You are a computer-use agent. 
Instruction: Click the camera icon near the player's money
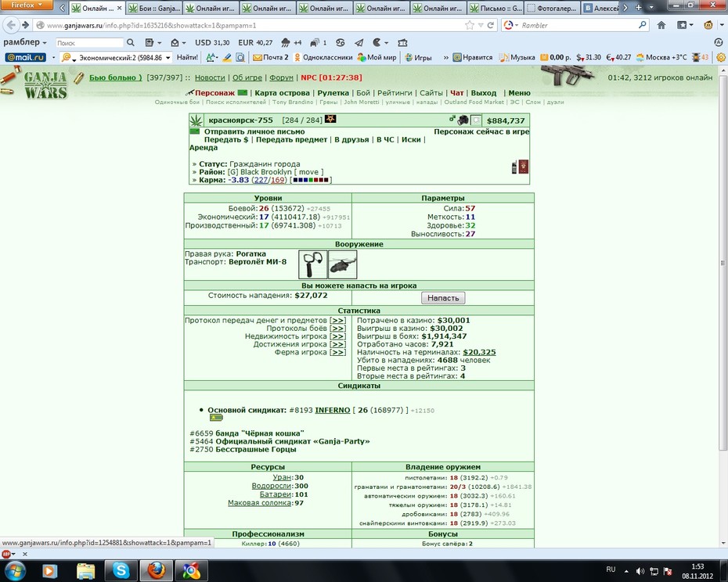(x=463, y=120)
